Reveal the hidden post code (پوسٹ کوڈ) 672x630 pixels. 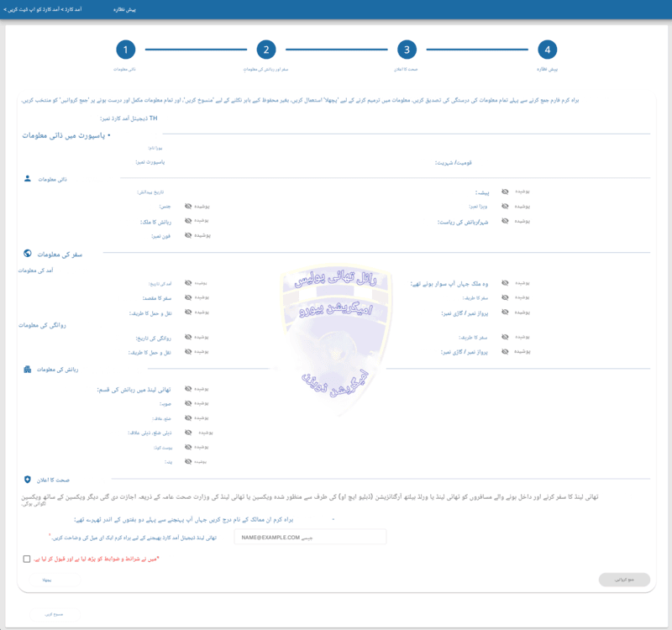[188, 447]
